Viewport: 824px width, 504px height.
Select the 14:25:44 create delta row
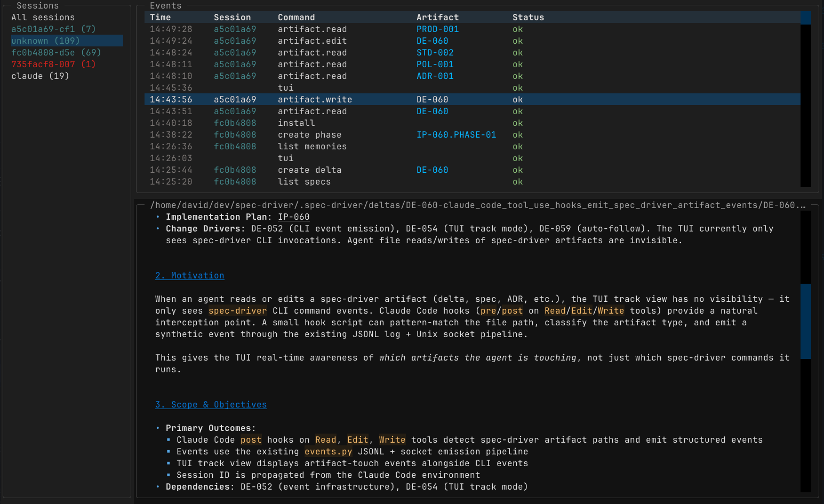pos(473,170)
